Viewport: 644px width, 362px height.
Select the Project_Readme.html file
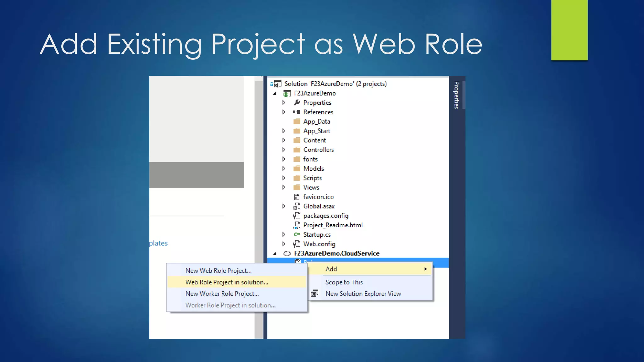[333, 225]
